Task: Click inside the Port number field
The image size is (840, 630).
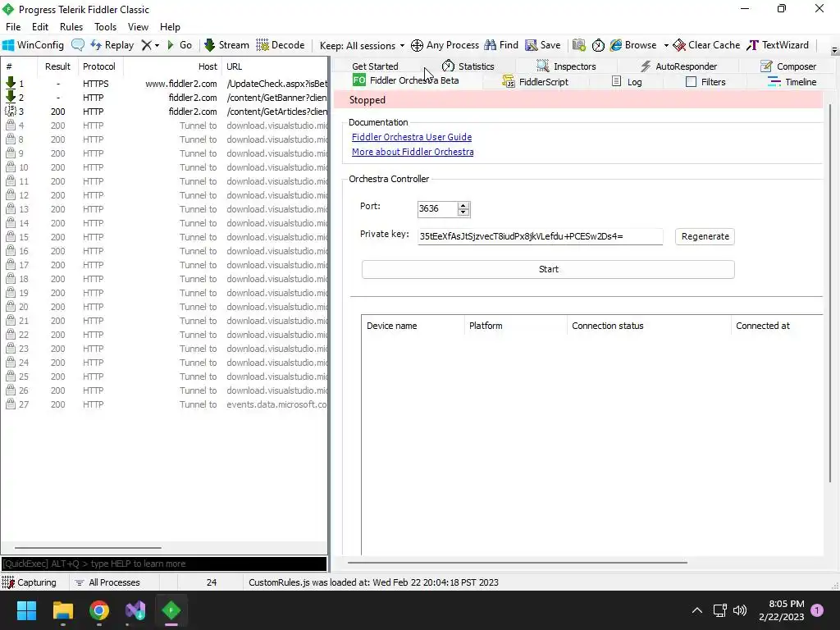Action: (x=437, y=209)
